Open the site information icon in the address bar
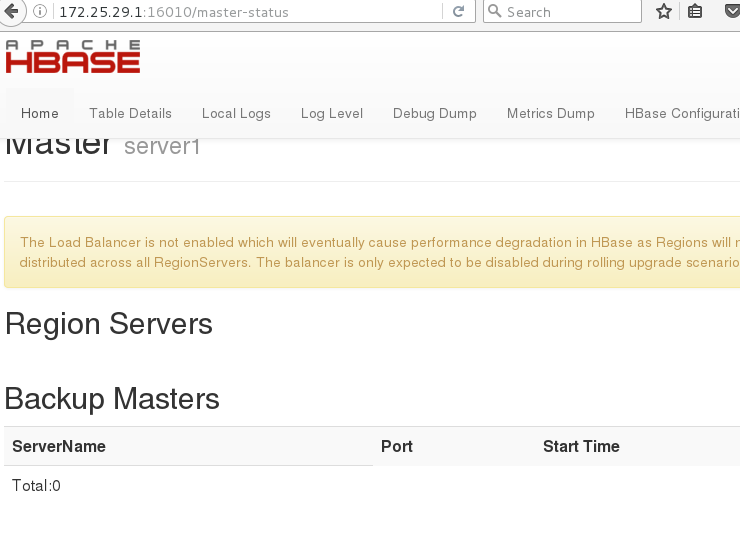 click(x=40, y=11)
